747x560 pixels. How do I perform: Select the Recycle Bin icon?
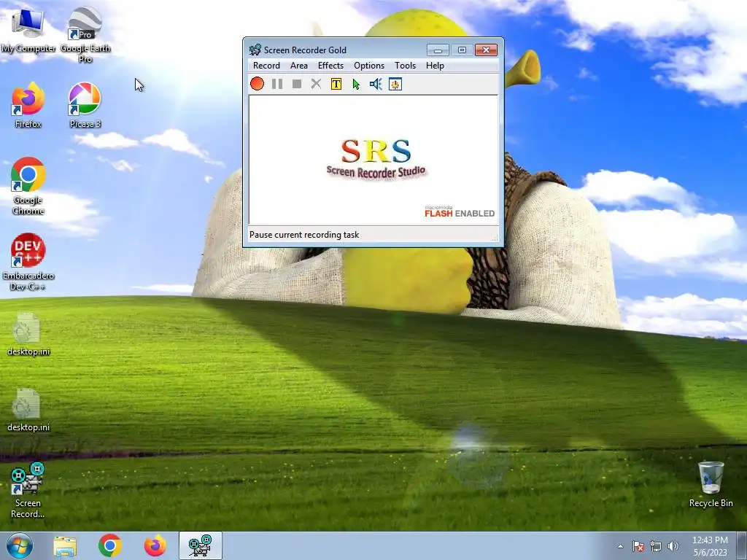(711, 485)
